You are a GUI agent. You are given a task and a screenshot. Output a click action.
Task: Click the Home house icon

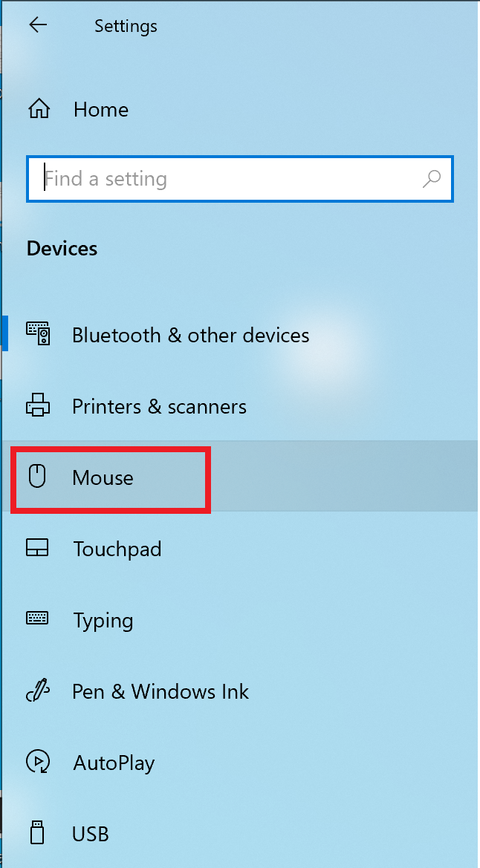coord(39,110)
